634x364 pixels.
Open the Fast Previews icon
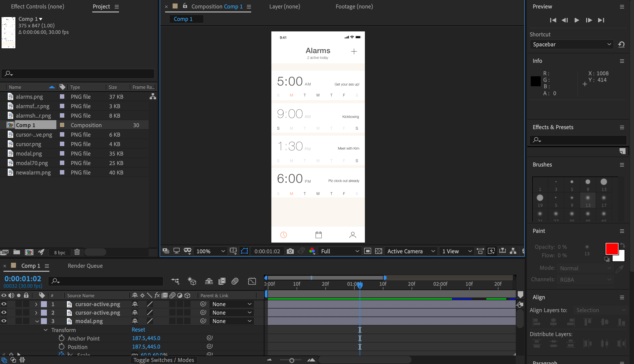point(491,251)
